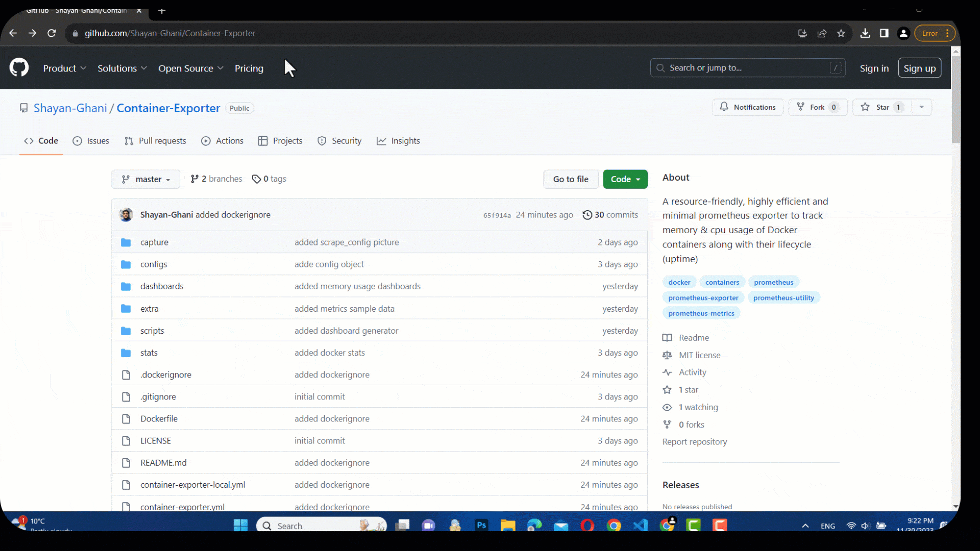Switch to the Actions tab
Image resolution: width=980 pixels, height=551 pixels.
pyautogui.click(x=222, y=141)
